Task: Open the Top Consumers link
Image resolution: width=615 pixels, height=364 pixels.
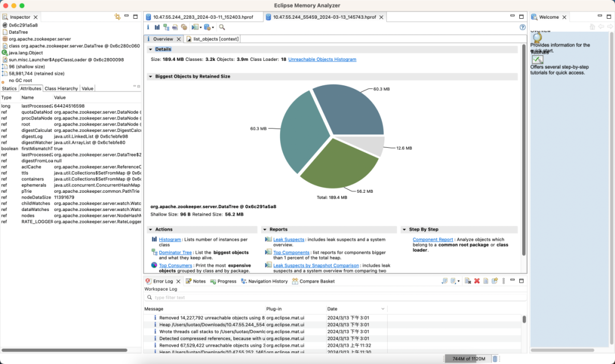Action: pos(175,266)
